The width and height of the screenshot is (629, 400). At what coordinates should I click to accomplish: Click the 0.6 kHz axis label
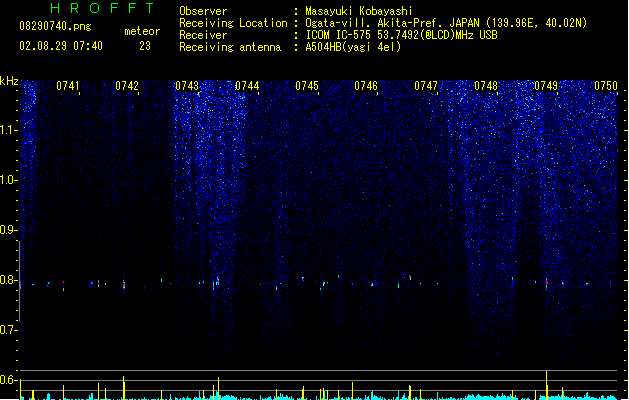tap(8, 380)
